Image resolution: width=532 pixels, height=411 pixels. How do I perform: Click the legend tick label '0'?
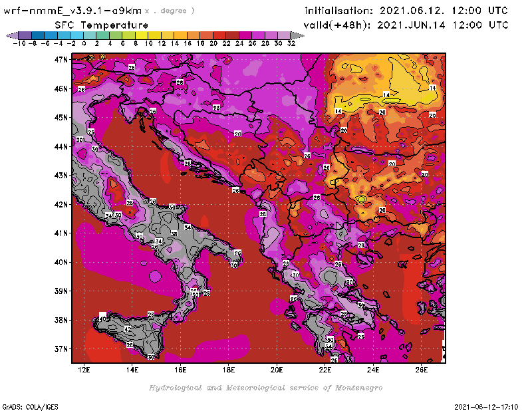pyautogui.click(x=84, y=43)
